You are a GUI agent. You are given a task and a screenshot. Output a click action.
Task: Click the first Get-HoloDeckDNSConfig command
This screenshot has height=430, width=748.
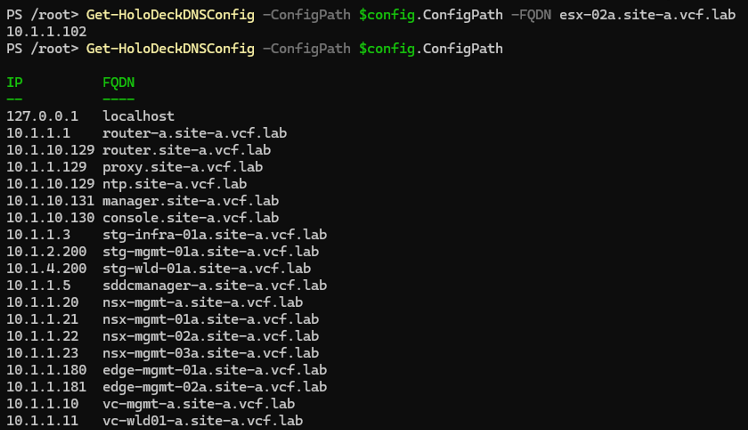pos(170,15)
